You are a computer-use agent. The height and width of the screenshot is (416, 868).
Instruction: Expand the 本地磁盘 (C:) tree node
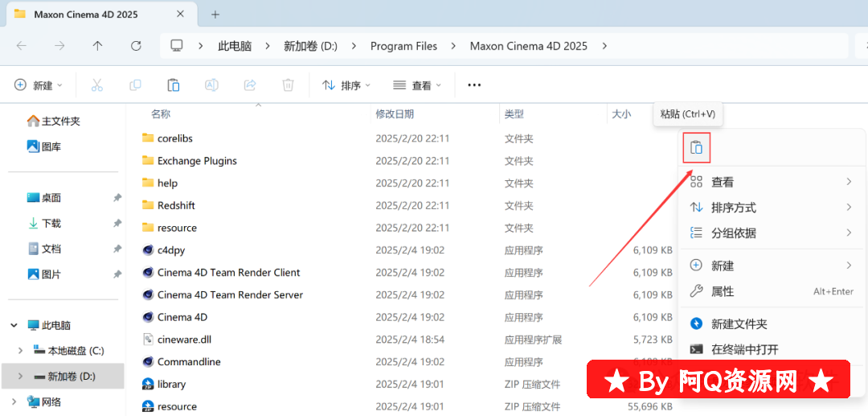(x=20, y=351)
